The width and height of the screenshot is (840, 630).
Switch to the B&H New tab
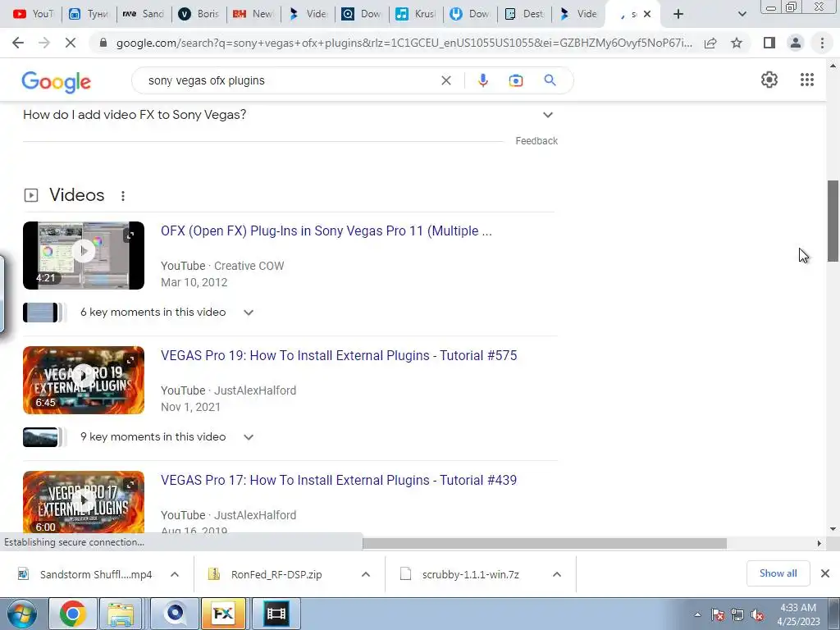pos(253,14)
